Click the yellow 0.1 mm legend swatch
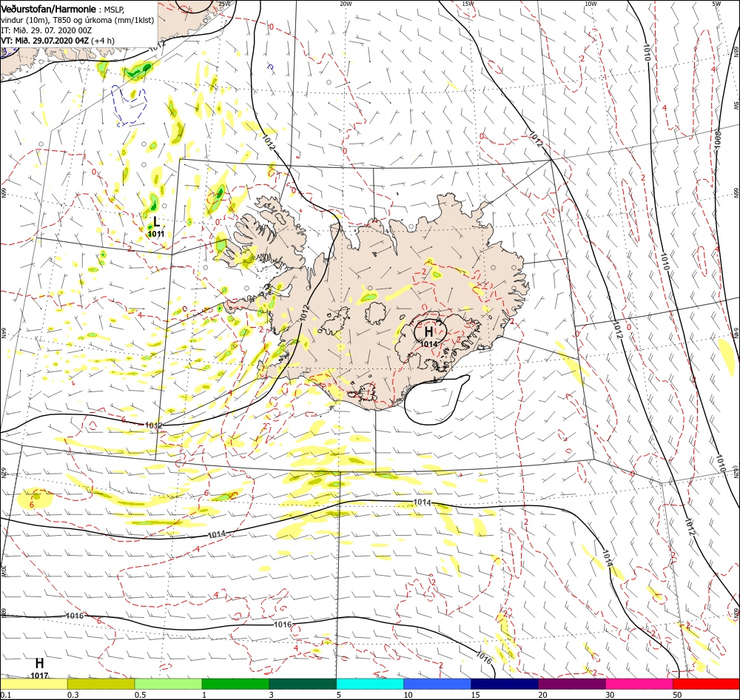Screen dimensions: 740x700 click(x=33, y=684)
